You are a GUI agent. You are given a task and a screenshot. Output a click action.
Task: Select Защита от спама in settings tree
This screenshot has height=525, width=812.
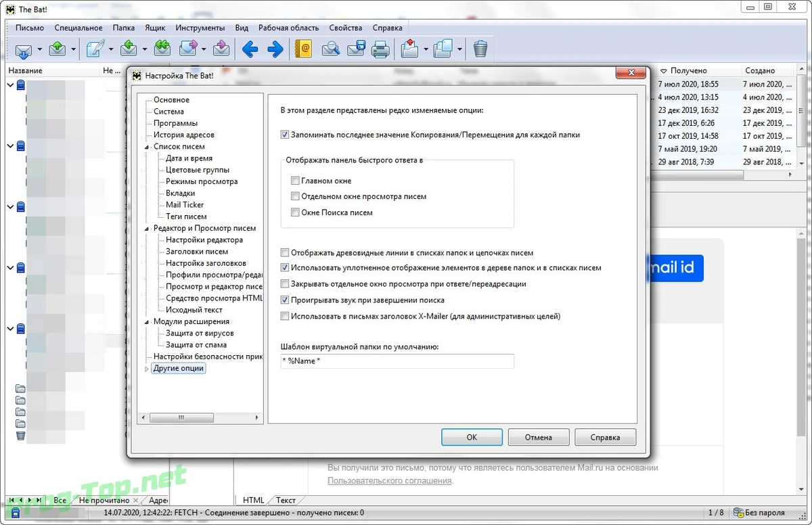point(196,345)
